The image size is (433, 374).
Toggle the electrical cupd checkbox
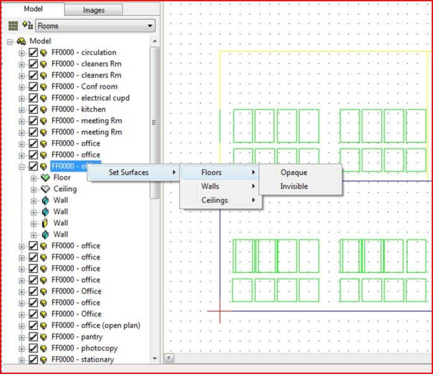coord(33,98)
